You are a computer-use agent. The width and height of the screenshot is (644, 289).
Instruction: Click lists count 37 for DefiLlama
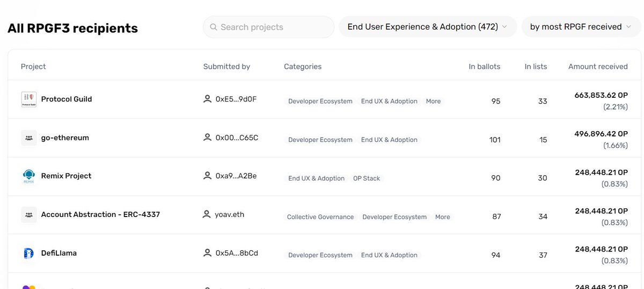543,255
